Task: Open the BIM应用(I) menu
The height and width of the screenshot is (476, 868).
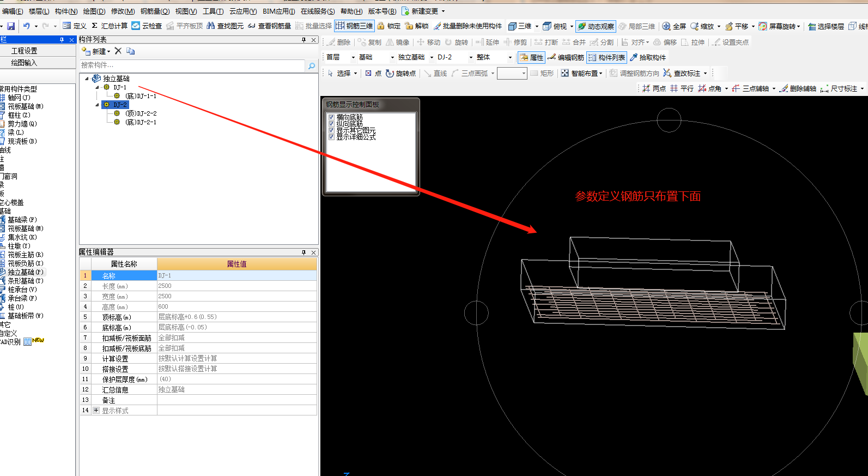Action: tap(278, 11)
